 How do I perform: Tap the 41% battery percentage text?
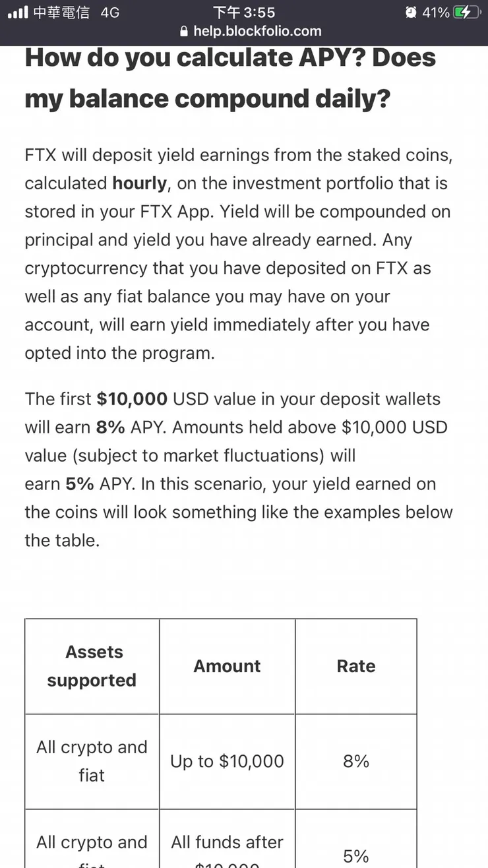(436, 13)
